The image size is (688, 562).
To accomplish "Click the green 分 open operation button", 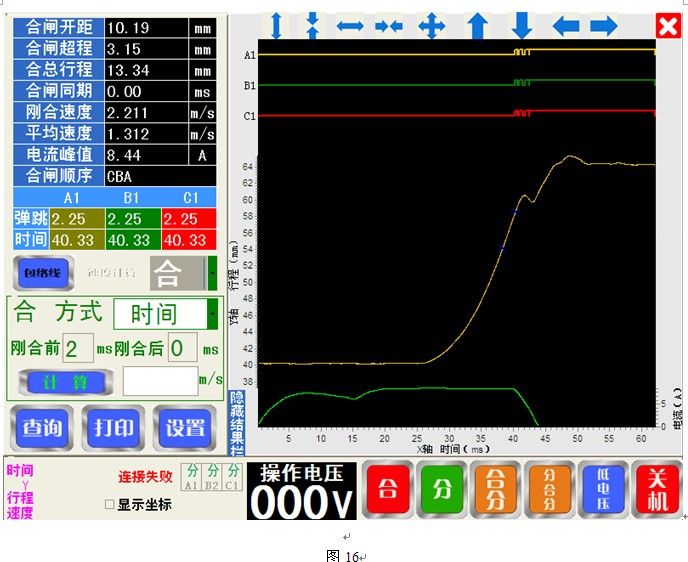I will click(442, 489).
